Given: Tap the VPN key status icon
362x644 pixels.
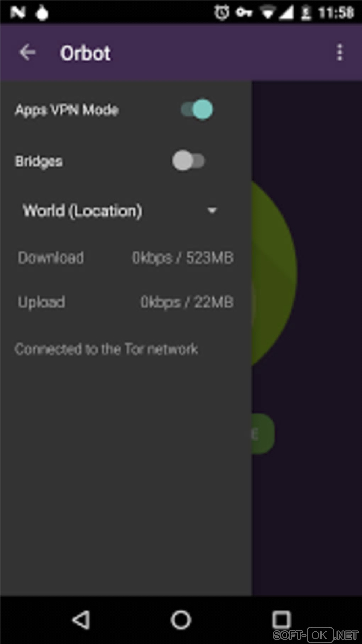Looking at the screenshot, I should click(244, 13).
